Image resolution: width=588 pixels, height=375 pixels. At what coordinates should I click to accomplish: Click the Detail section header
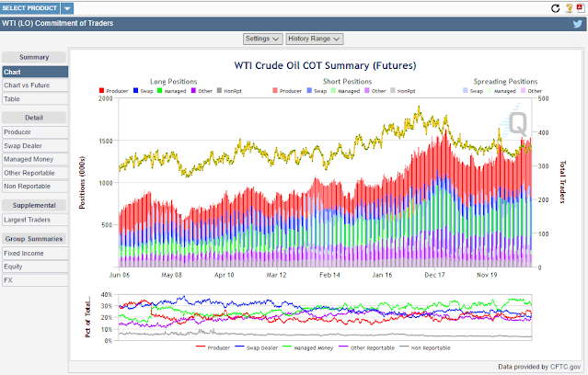coord(34,118)
